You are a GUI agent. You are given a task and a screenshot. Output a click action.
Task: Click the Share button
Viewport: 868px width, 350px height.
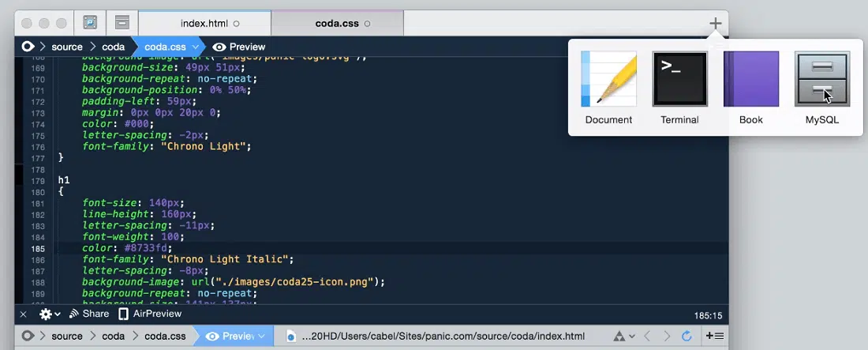[x=89, y=314]
